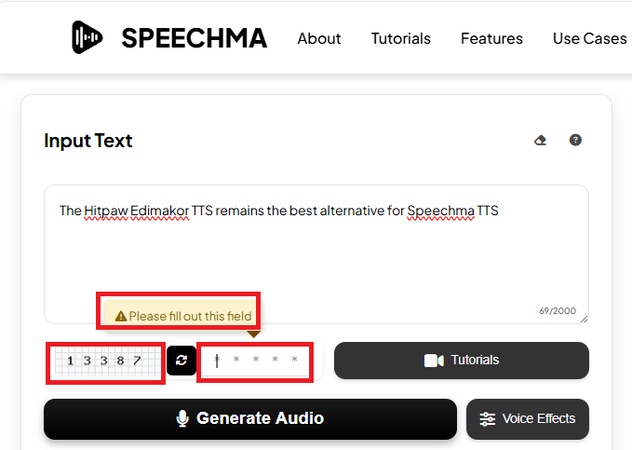This screenshot has width=632, height=450.
Task: Refresh the captcha code
Action: click(181, 361)
